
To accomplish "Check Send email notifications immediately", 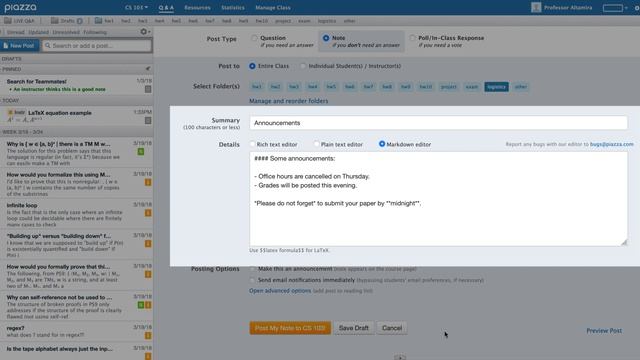I will coord(252,280).
